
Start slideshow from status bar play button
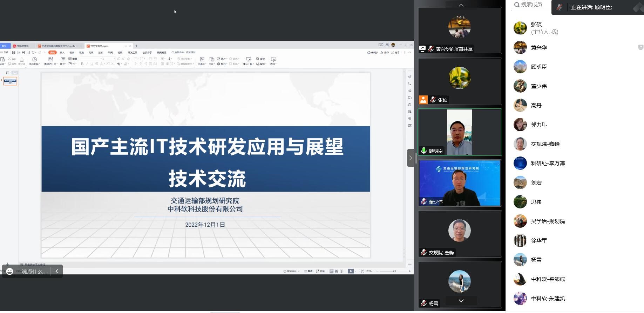[x=351, y=271]
